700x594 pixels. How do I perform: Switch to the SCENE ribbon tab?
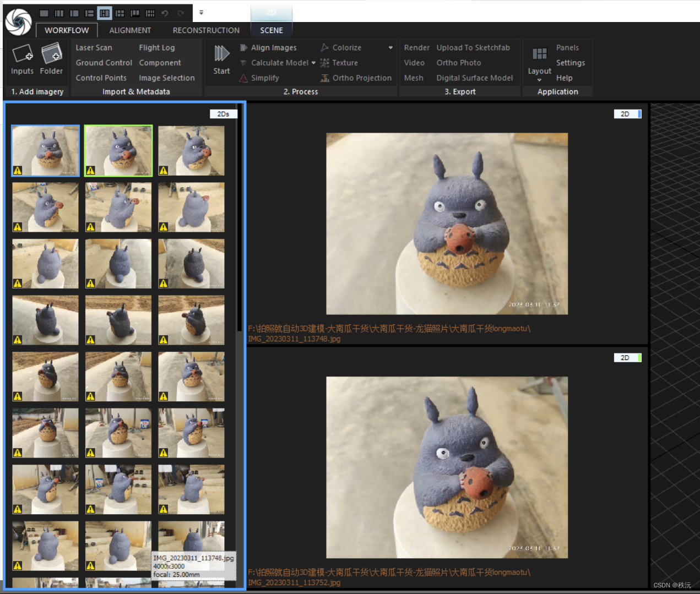click(272, 30)
